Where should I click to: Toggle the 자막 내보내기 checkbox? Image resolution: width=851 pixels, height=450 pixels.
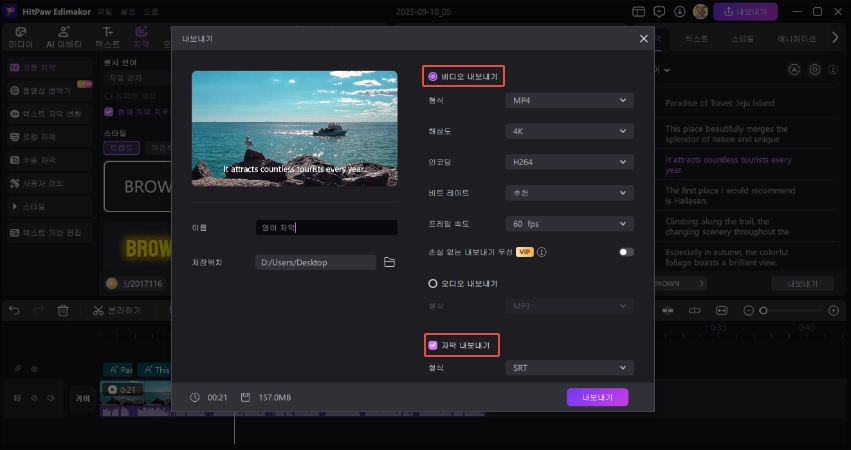[433, 345]
